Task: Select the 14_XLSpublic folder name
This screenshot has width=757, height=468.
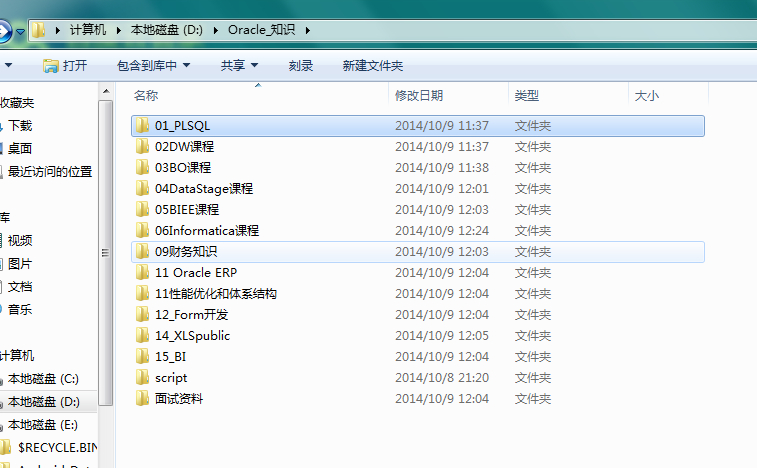Action: click(x=192, y=336)
